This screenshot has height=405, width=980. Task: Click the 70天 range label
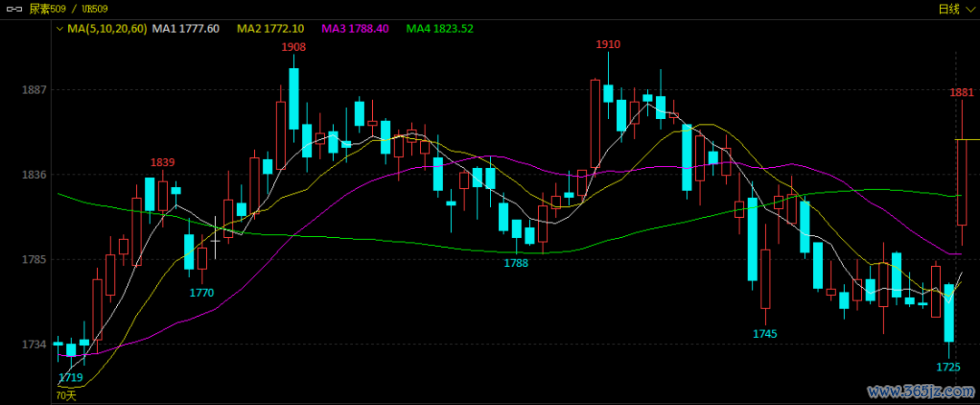coord(66,395)
